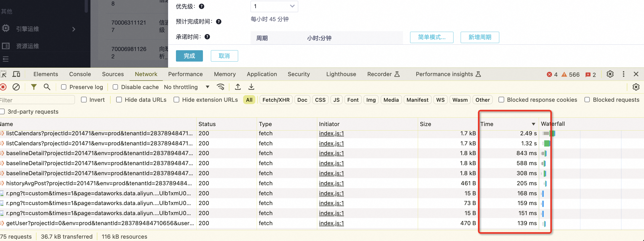Check 3rd-party requests checkbox
The image size is (644, 241).
coord(2,112)
